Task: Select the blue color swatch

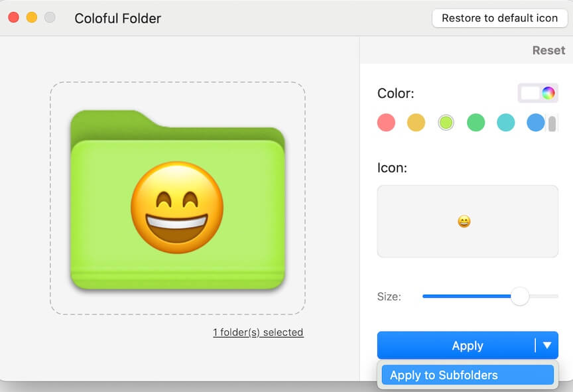Action: pos(535,123)
